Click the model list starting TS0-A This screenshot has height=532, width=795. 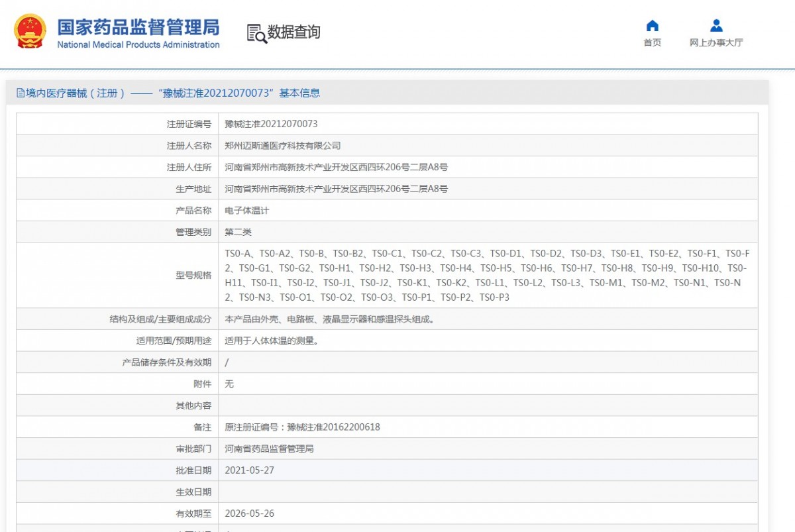coord(488,276)
